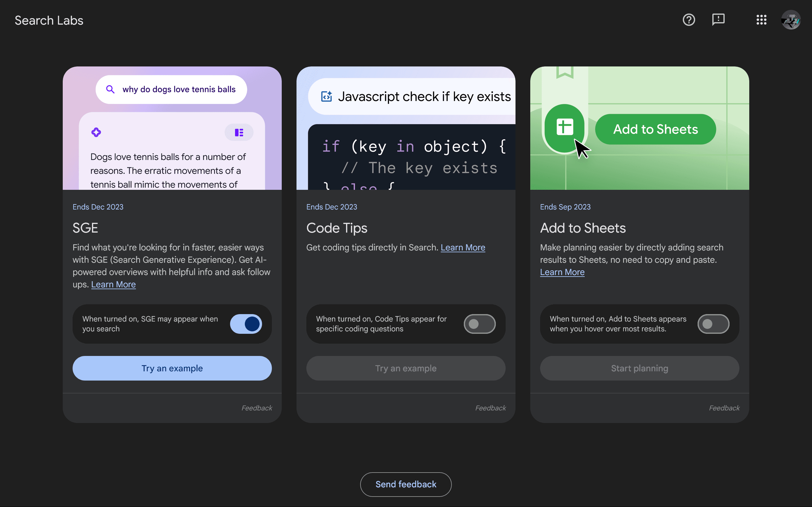The image size is (812, 507).
Task: Enable the Code Tips toggle
Action: [480, 324]
